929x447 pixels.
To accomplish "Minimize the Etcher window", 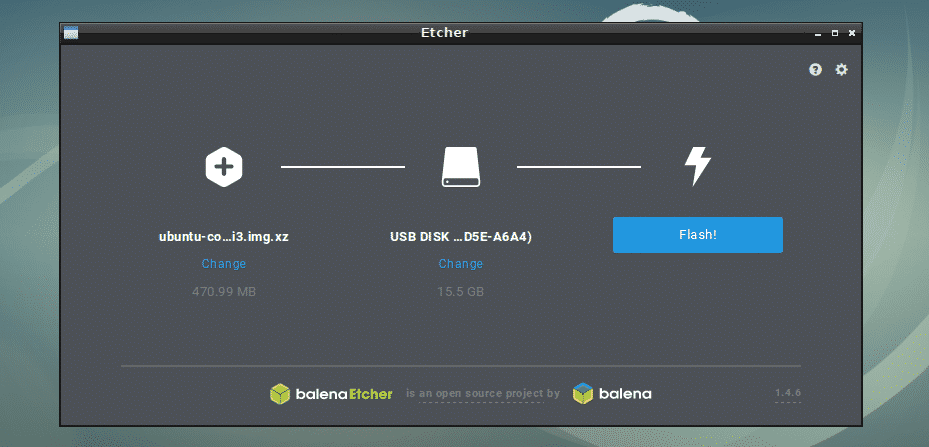I will [x=818, y=33].
